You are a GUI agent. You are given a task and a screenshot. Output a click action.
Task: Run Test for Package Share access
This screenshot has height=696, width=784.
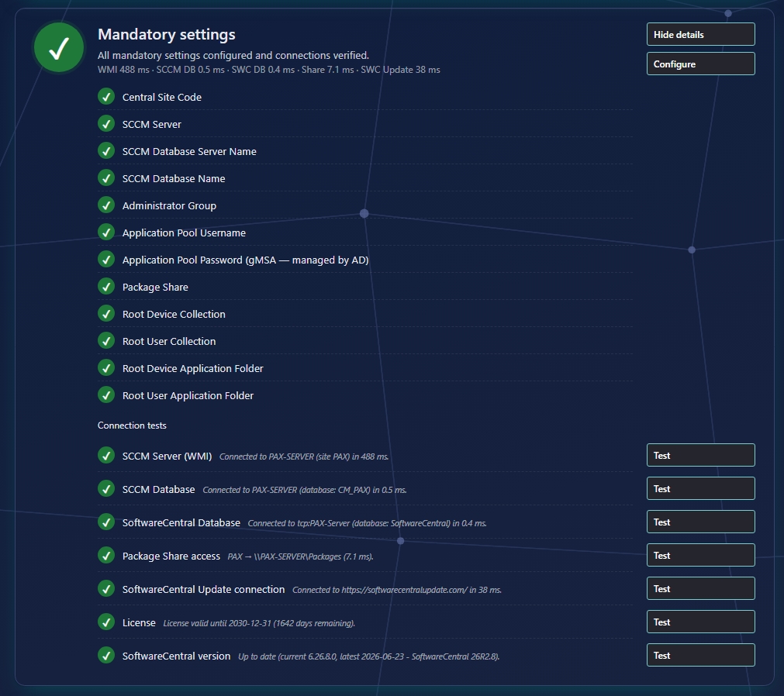click(700, 555)
